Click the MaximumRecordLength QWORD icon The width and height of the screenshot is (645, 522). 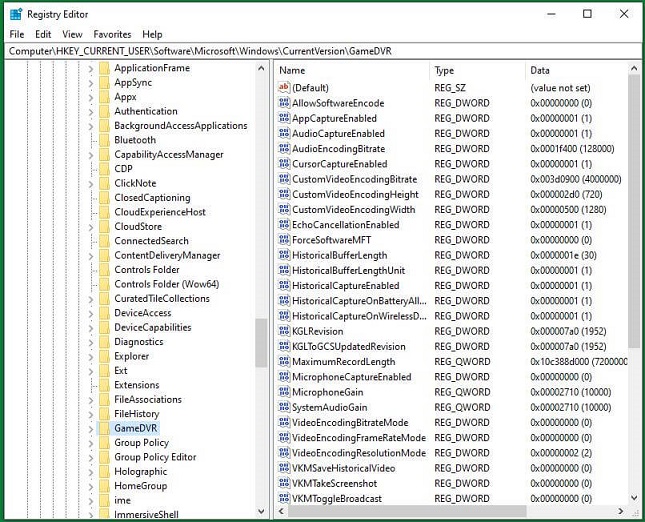[x=284, y=362]
